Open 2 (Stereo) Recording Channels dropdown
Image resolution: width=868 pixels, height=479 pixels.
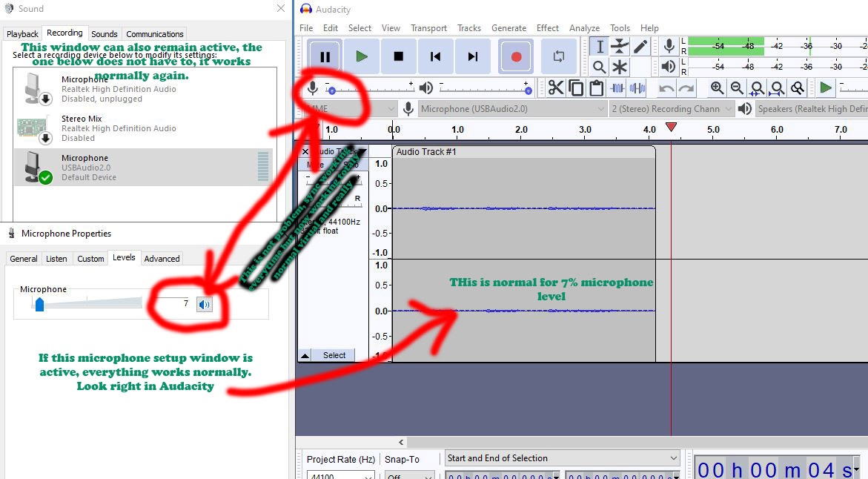coord(672,109)
